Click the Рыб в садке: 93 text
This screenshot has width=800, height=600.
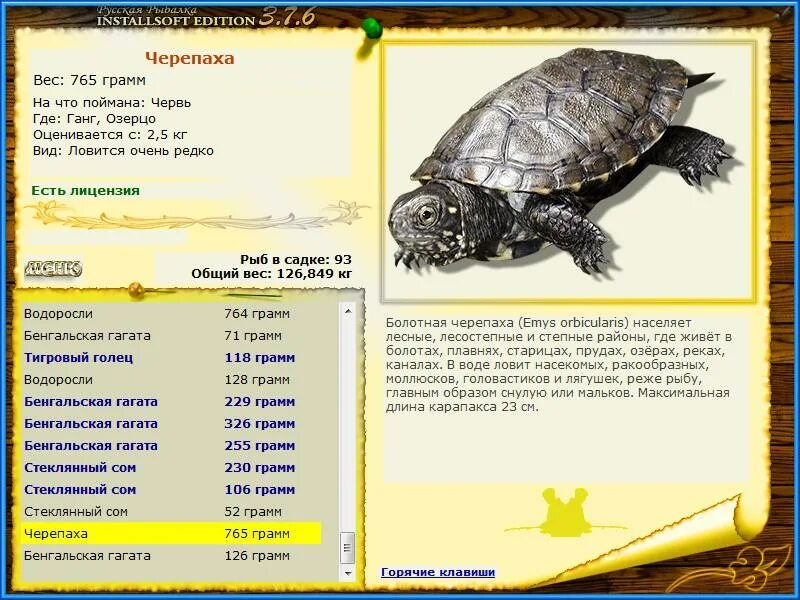pyautogui.click(x=296, y=259)
